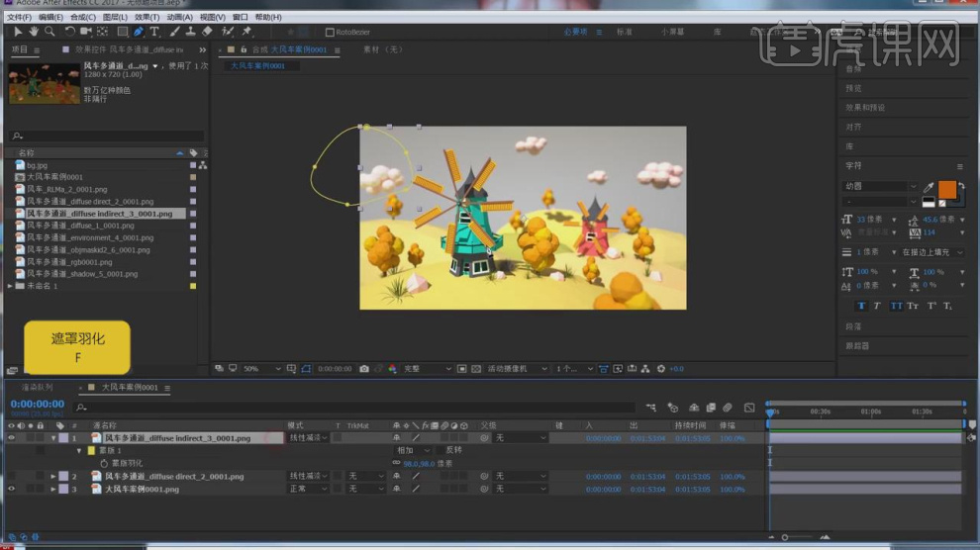
Task: Select bg.jpg in the project panel
Action: (37, 165)
